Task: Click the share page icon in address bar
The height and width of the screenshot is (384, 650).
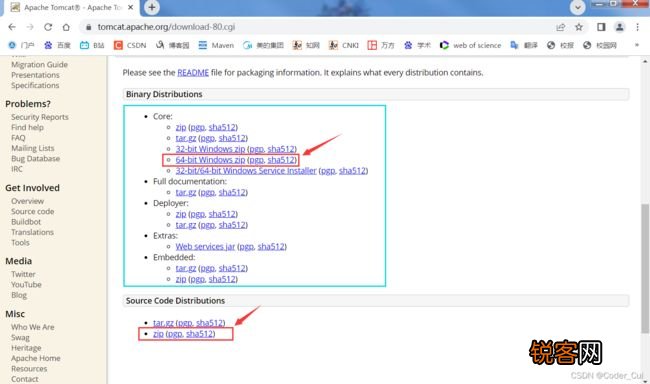Action: pos(560,27)
